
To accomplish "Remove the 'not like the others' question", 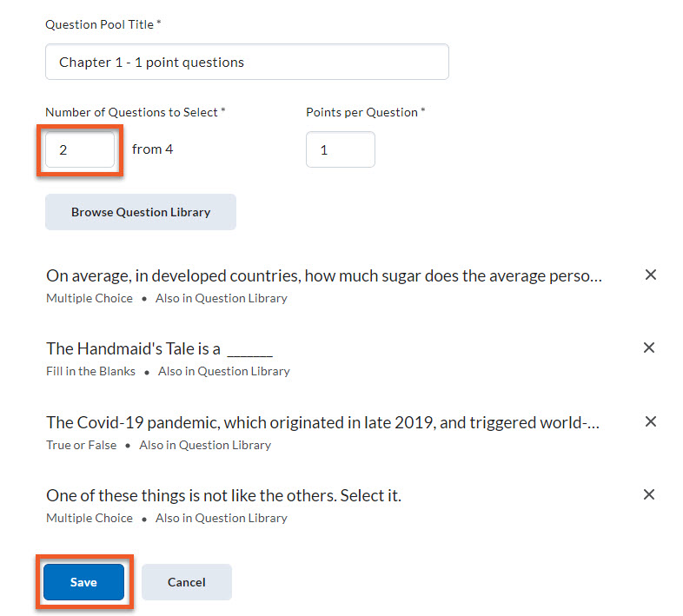I will coord(649,494).
